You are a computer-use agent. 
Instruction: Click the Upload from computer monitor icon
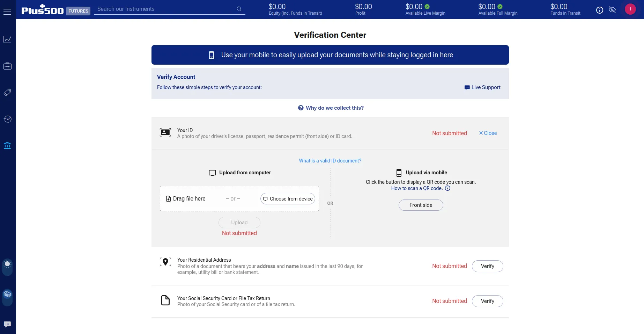pyautogui.click(x=212, y=173)
